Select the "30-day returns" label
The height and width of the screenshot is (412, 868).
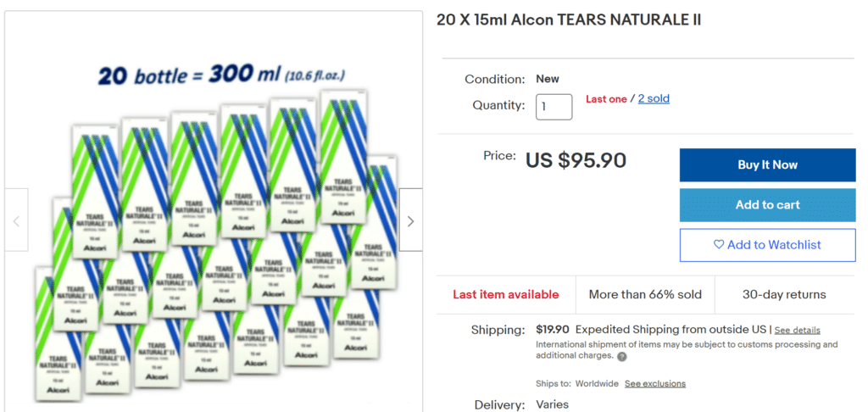click(x=784, y=295)
